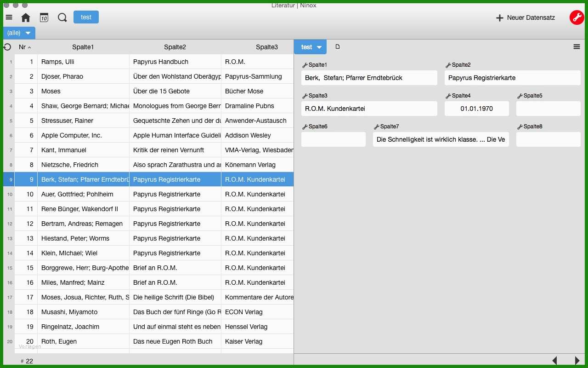The image size is (588, 368).
Task: Select row Apple Computer, Inc.
Action: [x=148, y=135]
